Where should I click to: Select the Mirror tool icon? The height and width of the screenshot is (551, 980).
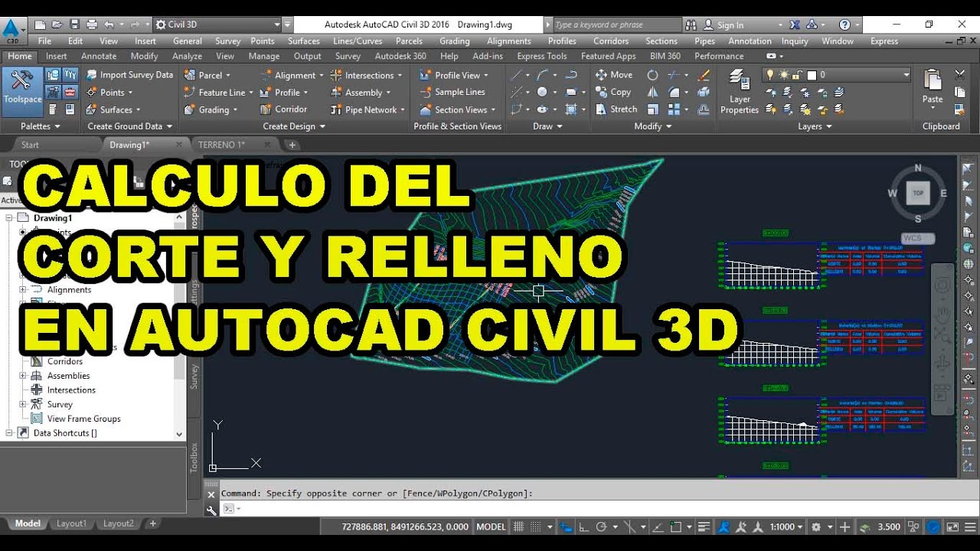pyautogui.click(x=652, y=92)
